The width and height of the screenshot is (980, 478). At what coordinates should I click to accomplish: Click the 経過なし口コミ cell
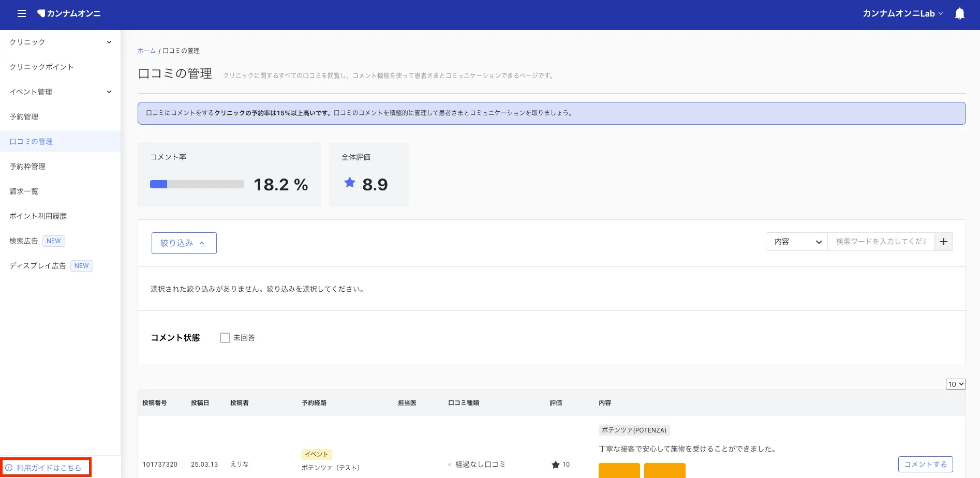click(x=480, y=465)
